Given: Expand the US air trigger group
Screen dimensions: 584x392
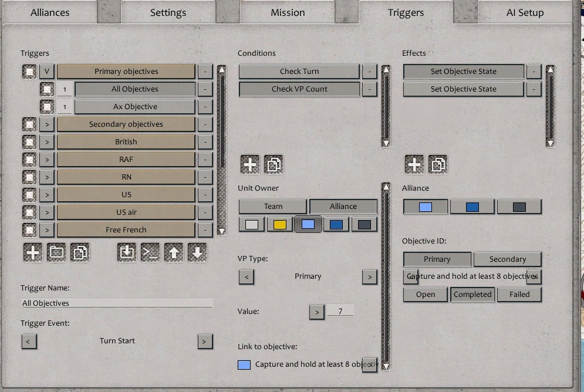Looking at the screenshot, I should point(46,212).
